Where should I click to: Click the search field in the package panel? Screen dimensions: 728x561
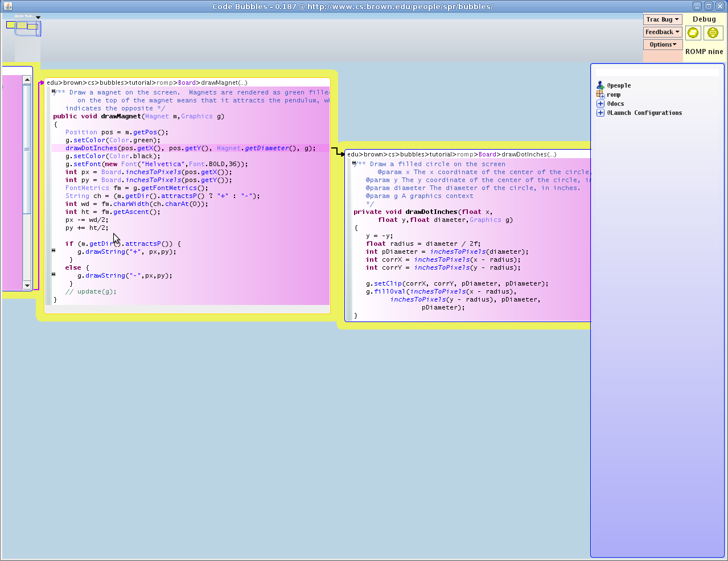pyautogui.click(x=657, y=73)
